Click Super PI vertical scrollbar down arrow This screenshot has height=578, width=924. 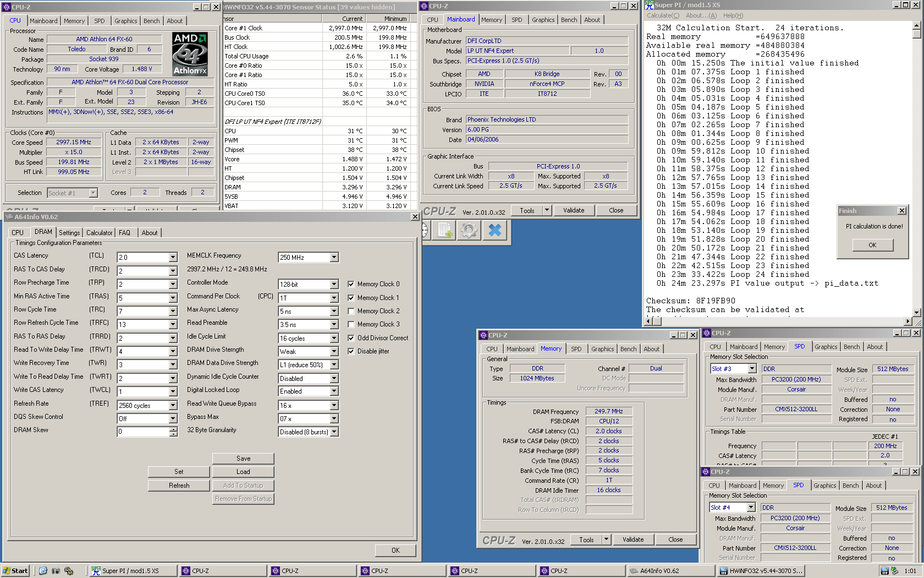point(916,312)
